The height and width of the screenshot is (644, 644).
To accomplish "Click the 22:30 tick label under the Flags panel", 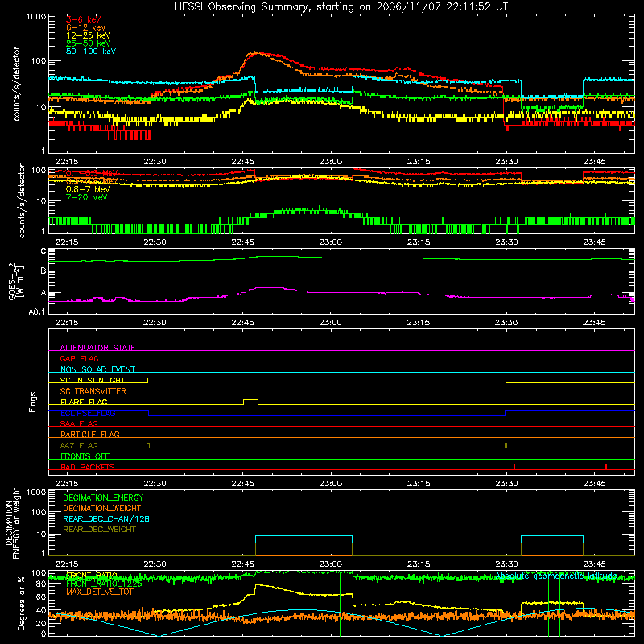I will pos(155,484).
